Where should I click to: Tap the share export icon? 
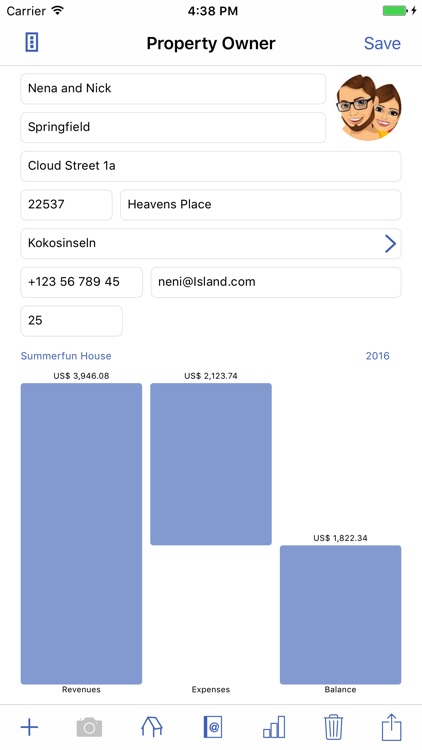tap(391, 727)
